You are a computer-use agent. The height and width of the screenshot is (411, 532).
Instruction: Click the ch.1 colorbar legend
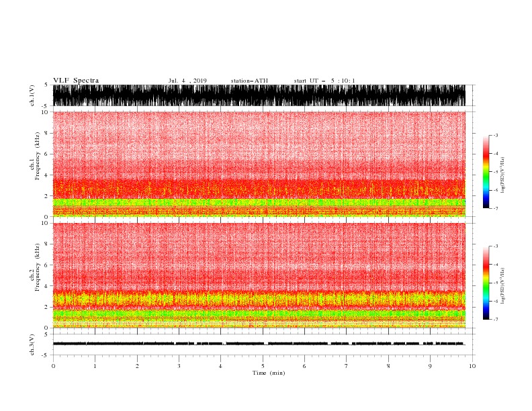click(x=486, y=172)
